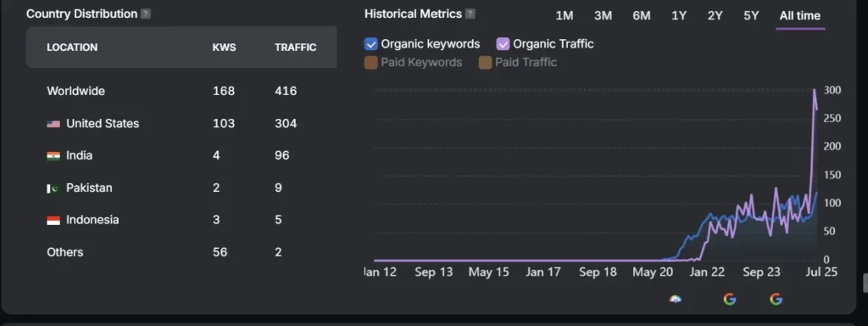Click the Country Distribution heading
Screen dimensions: 868x326
tap(82, 14)
